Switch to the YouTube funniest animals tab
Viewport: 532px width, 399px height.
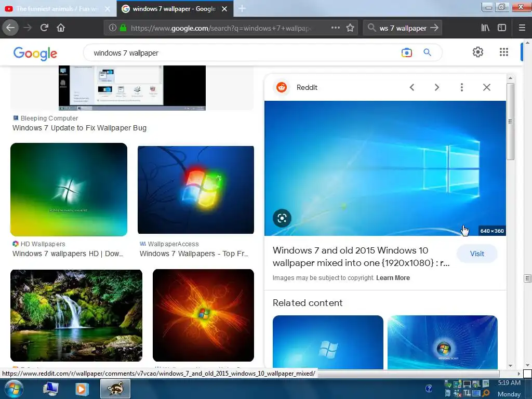click(x=58, y=9)
